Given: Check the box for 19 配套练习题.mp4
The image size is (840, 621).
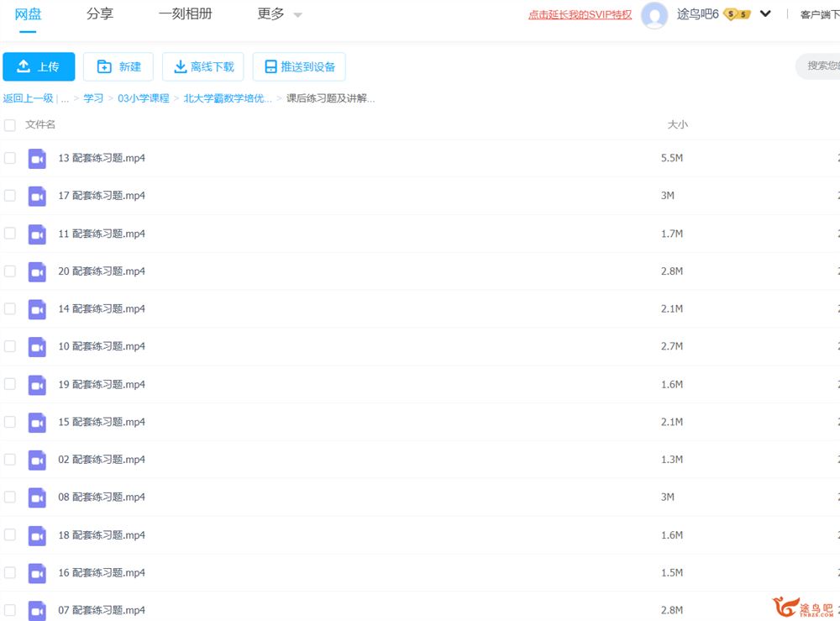Looking at the screenshot, I should pos(9,384).
